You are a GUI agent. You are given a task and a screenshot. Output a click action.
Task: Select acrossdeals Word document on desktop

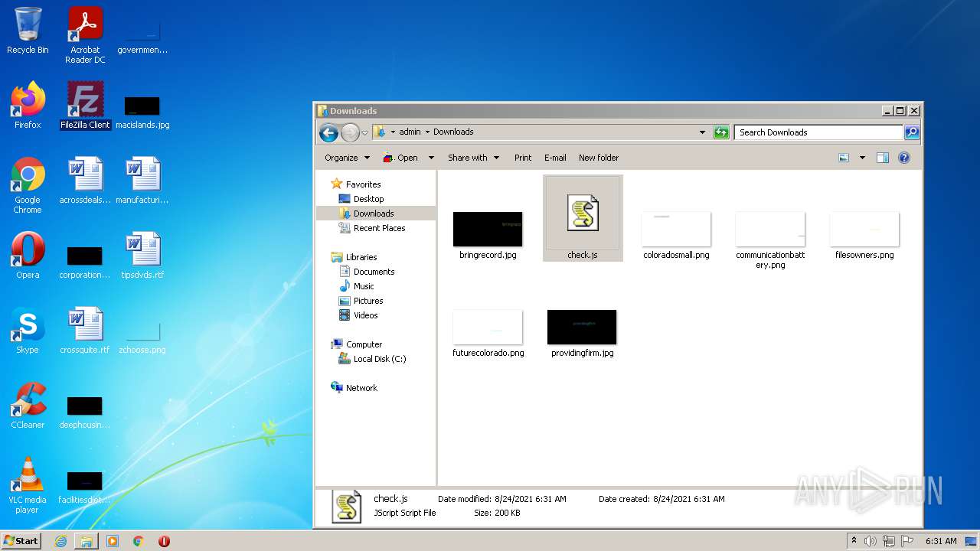coord(85,180)
